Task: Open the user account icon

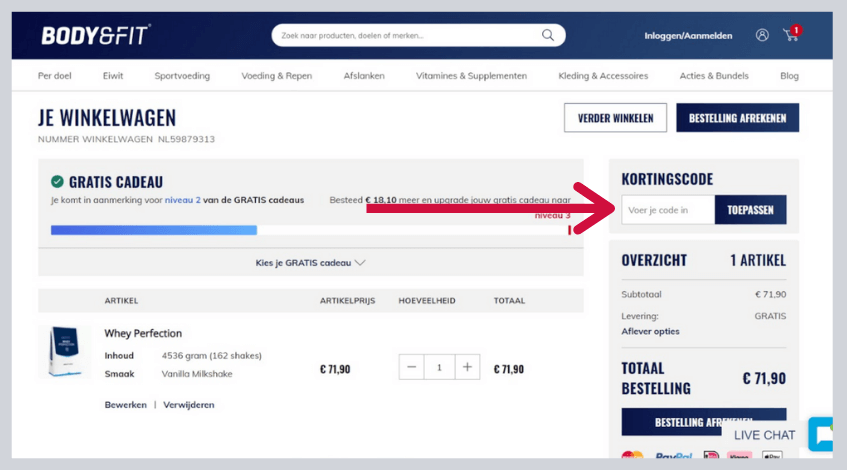Action: pyautogui.click(x=762, y=35)
